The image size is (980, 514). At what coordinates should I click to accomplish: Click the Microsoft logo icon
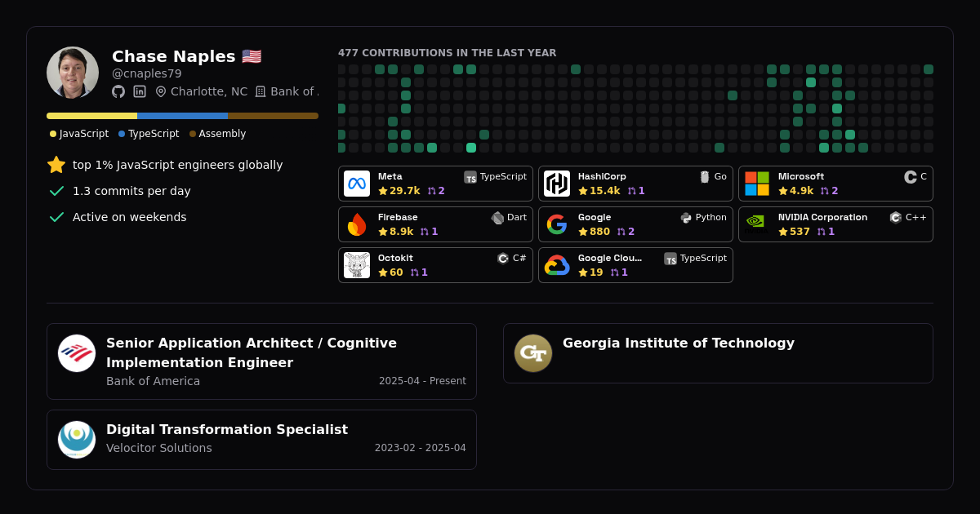757,184
